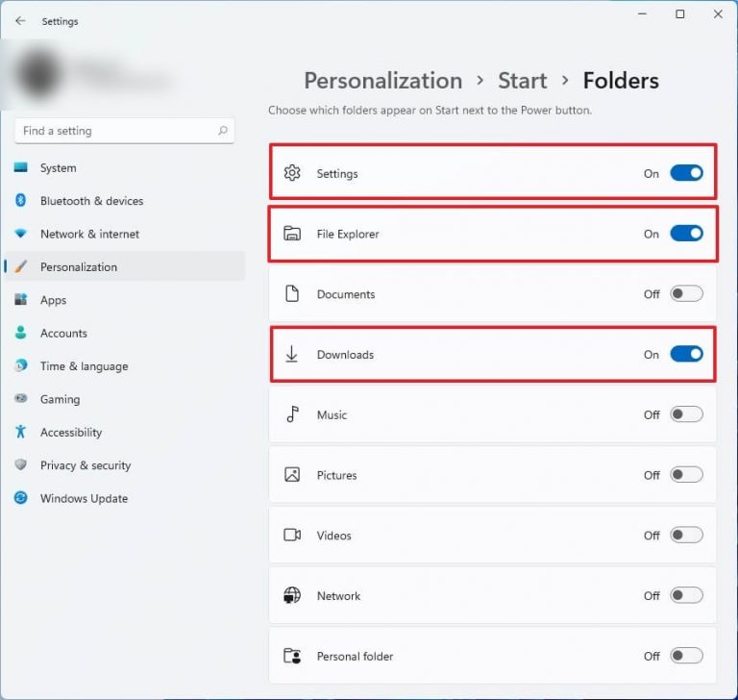Click the File Explorer folder icon
Screen dimensions: 738x700
point(292,234)
